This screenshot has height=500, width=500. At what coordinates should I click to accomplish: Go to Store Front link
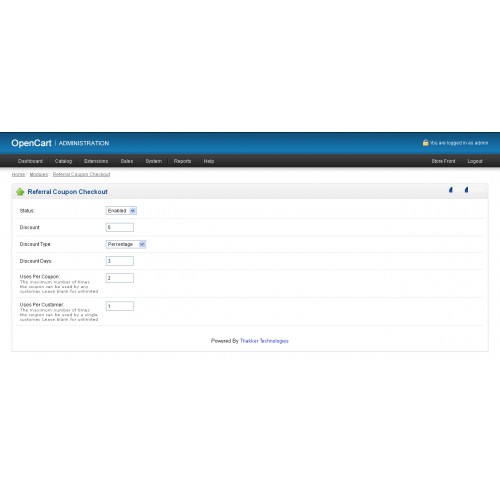443,161
